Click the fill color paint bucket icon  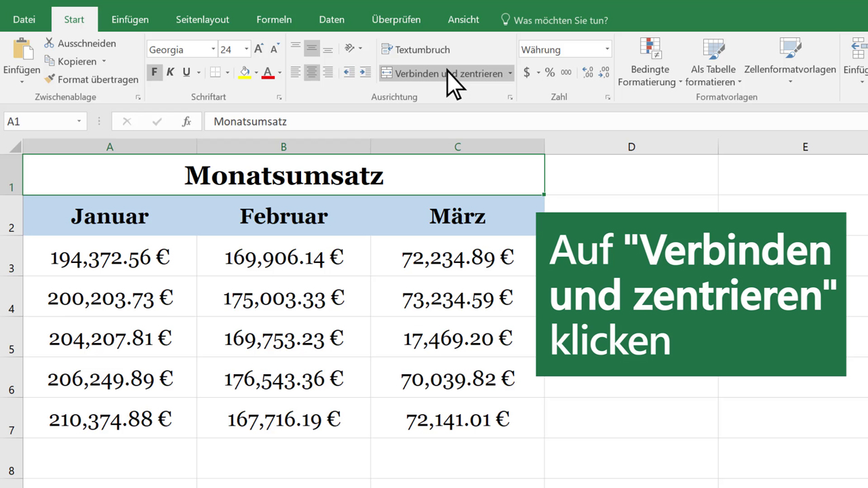click(245, 72)
